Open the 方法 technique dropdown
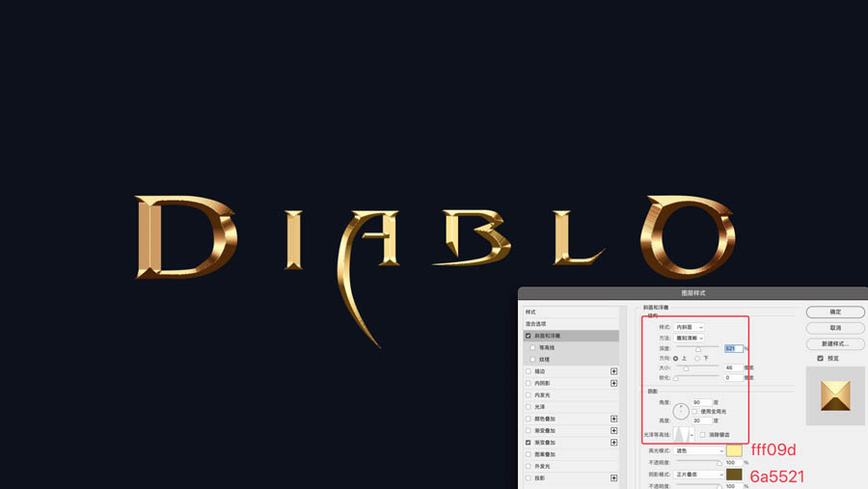This screenshot has height=489, width=868. click(698, 339)
